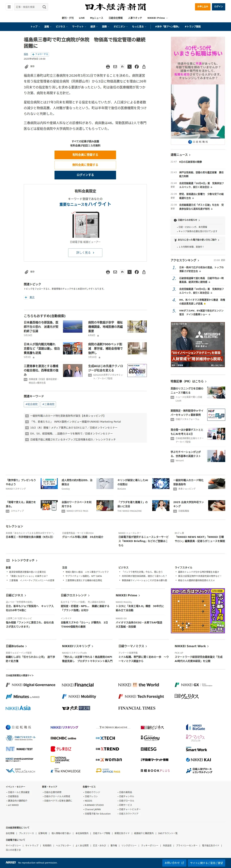The image size is (231, 868).
Task: Open the 日経転職版 logo in footer
Action: [19, 727]
